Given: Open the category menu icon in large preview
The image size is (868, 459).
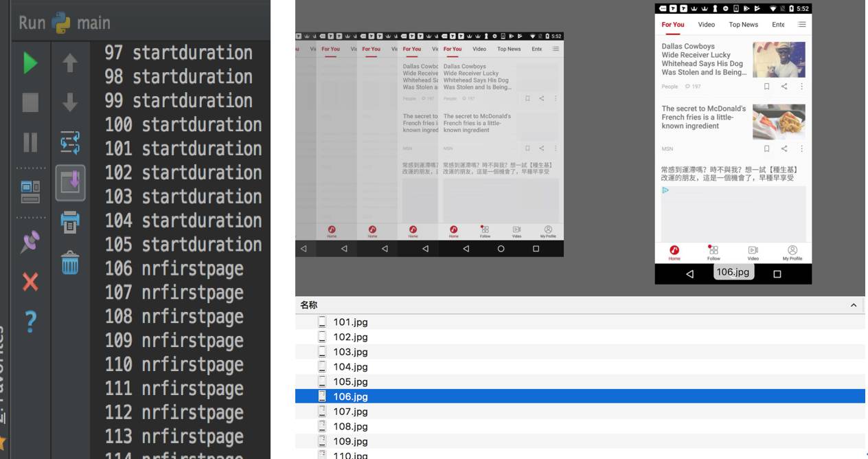Looking at the screenshot, I should 801,25.
